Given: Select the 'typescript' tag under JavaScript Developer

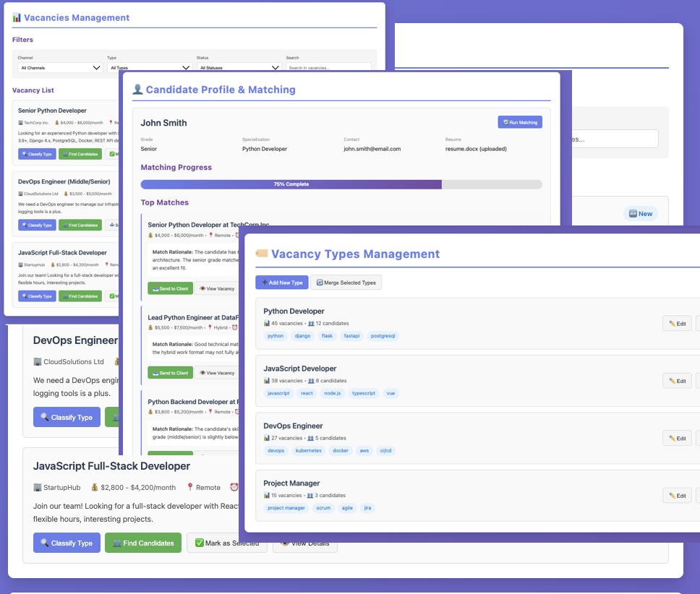Looking at the screenshot, I should coord(363,393).
